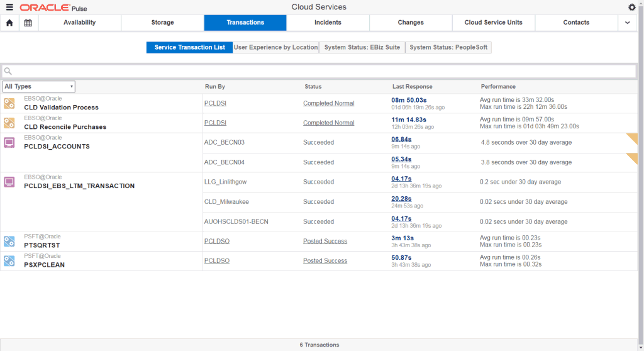
Task: Open the Contacts tab
Action: click(x=576, y=23)
